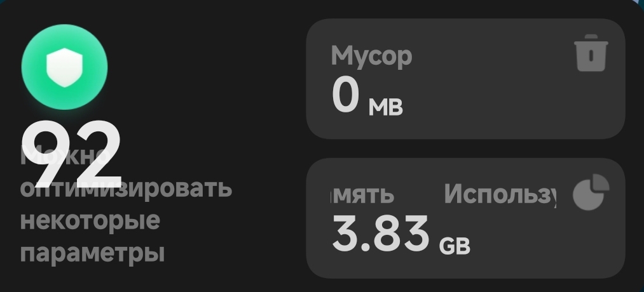Screen dimensions: 644x292
Task: Open the Мусор label
Action: (x=371, y=56)
